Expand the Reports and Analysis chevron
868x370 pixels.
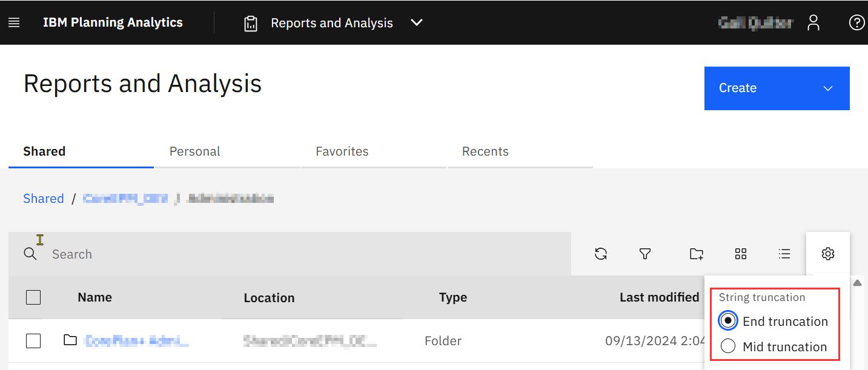(x=416, y=22)
